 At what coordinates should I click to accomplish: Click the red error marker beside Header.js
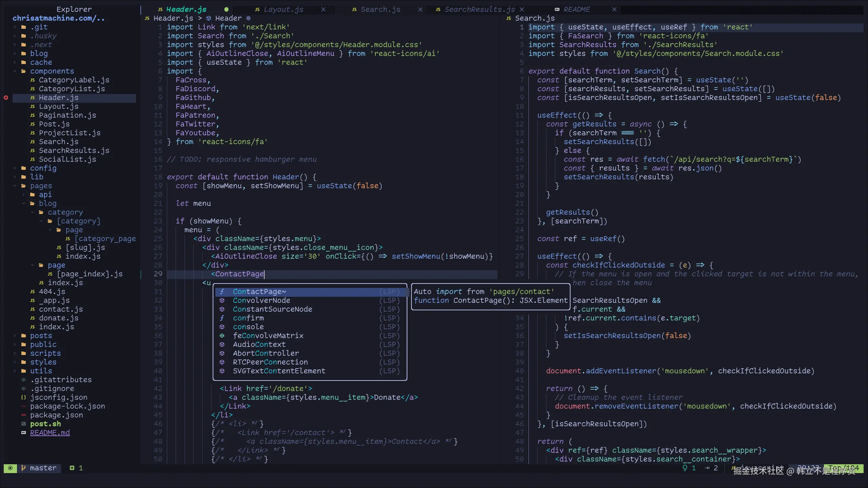tap(6, 98)
